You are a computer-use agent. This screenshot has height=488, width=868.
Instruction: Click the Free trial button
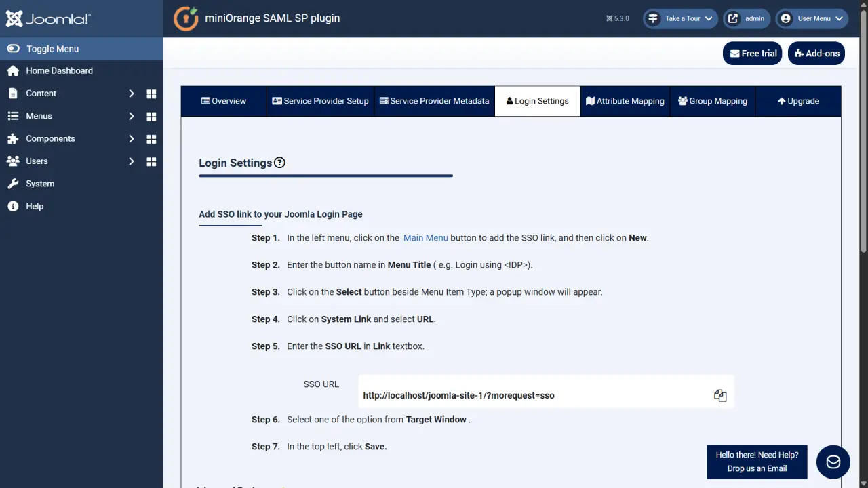click(753, 54)
